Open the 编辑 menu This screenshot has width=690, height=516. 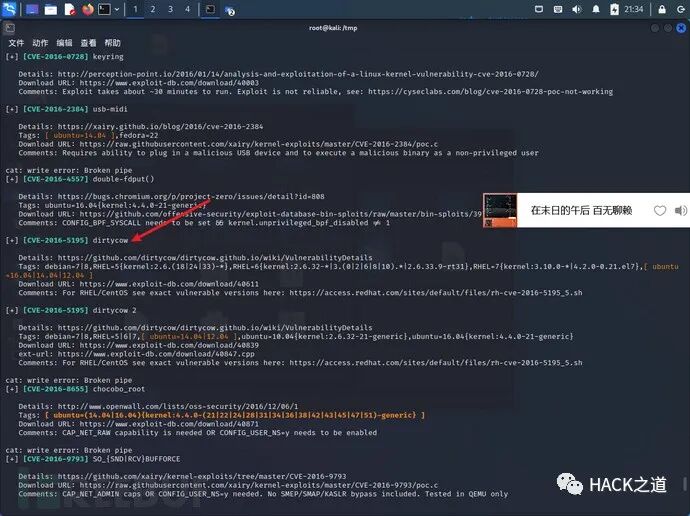tap(64, 43)
